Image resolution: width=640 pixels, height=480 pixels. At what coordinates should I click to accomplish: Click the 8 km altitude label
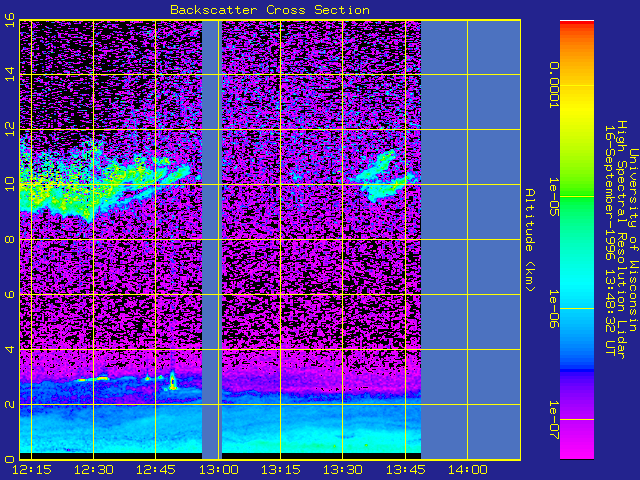click(x=10, y=239)
